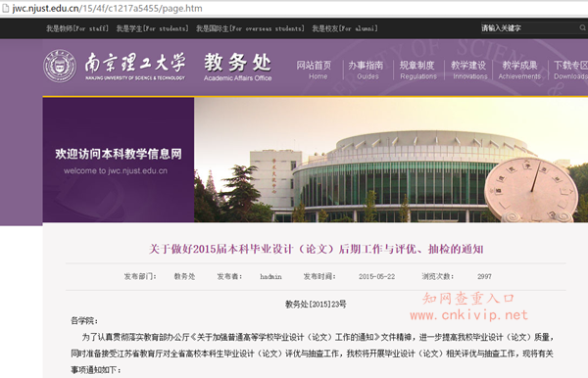588x378 pixels.
Task: Click the 南京理工大学 calligraphy logo
Action: click(x=134, y=66)
